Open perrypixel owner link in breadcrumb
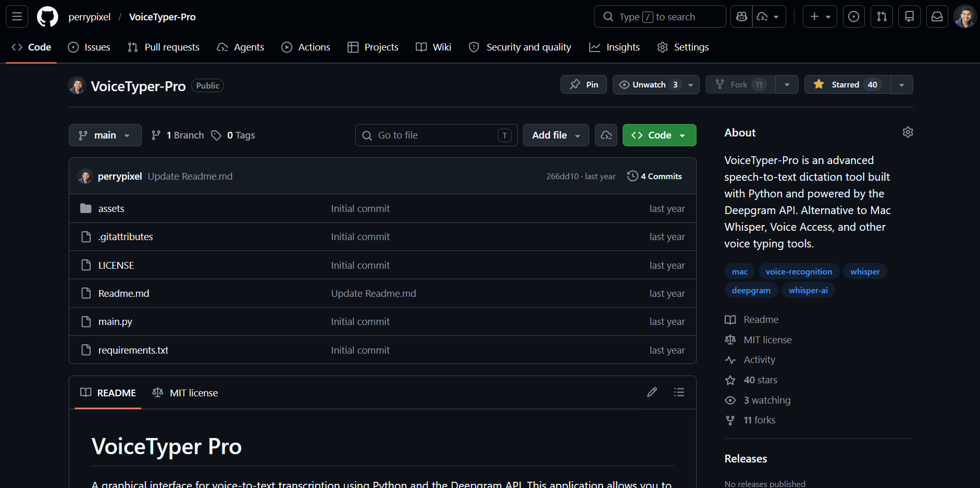 pos(90,17)
